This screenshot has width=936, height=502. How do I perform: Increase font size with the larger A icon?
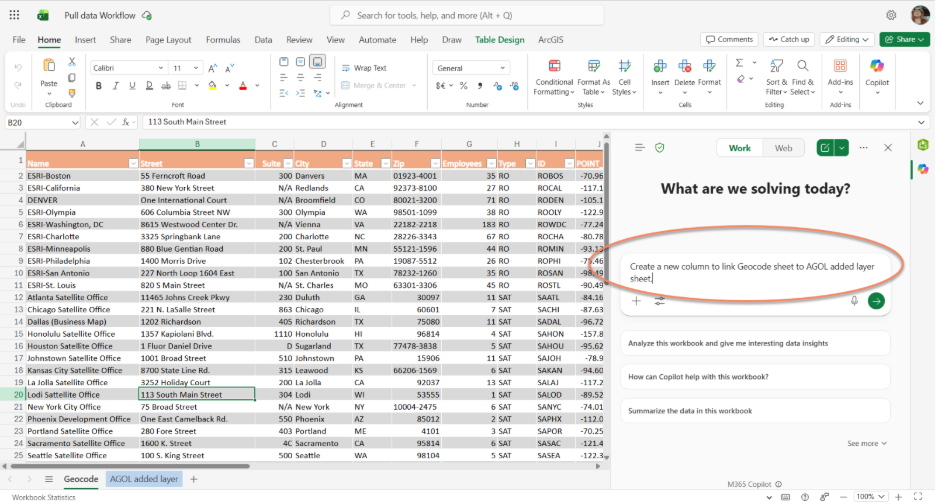213,68
